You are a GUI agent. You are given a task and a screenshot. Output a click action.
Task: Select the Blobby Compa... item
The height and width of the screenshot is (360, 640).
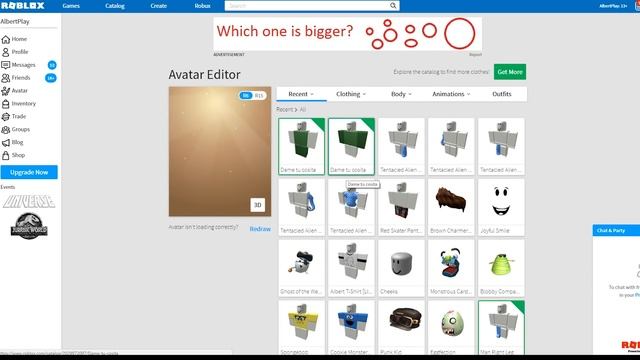pyautogui.click(x=501, y=268)
